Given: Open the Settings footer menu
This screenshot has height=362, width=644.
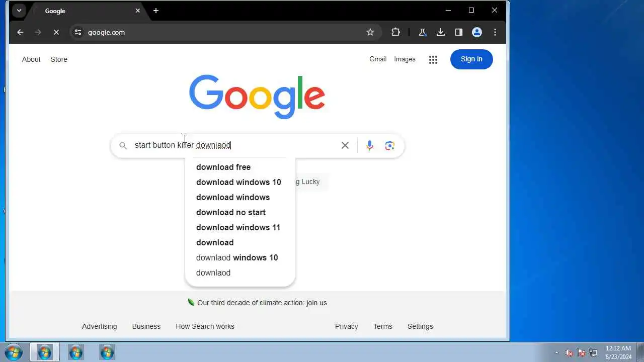Looking at the screenshot, I should pyautogui.click(x=420, y=326).
